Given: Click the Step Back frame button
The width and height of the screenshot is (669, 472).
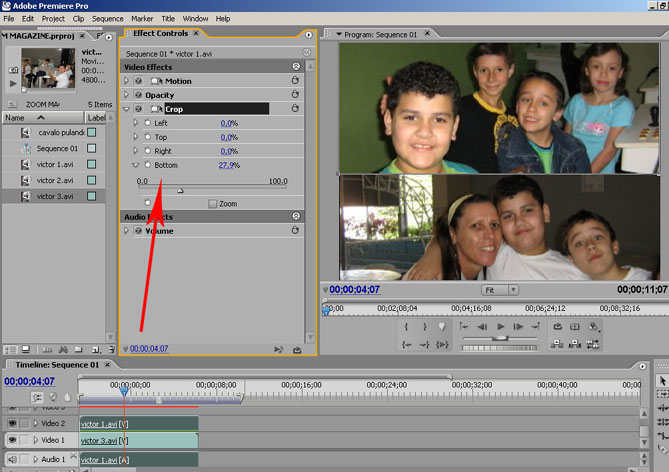Looking at the screenshot, I should click(x=484, y=326).
